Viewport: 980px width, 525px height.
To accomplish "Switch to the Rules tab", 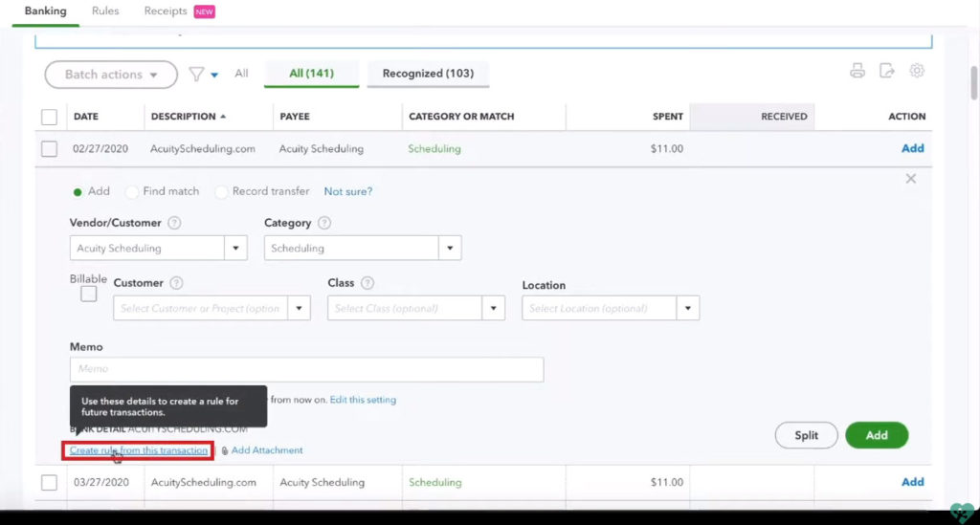I will (x=105, y=11).
